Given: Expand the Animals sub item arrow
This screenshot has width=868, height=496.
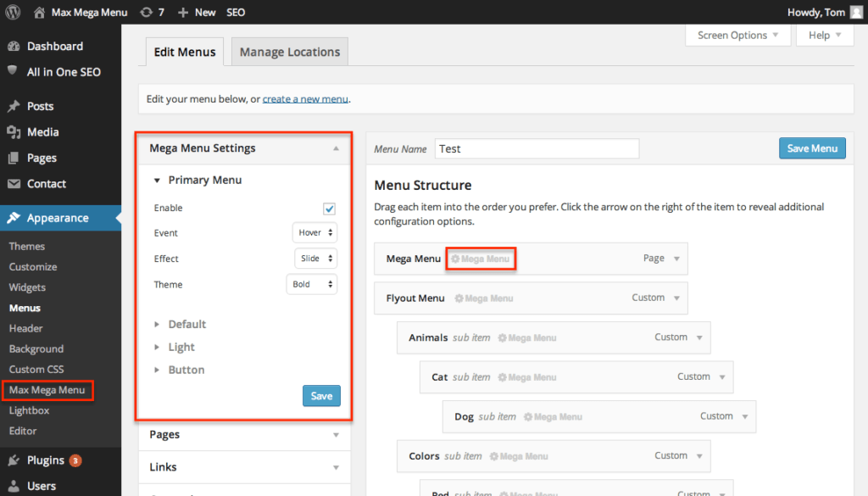Looking at the screenshot, I should point(699,337).
